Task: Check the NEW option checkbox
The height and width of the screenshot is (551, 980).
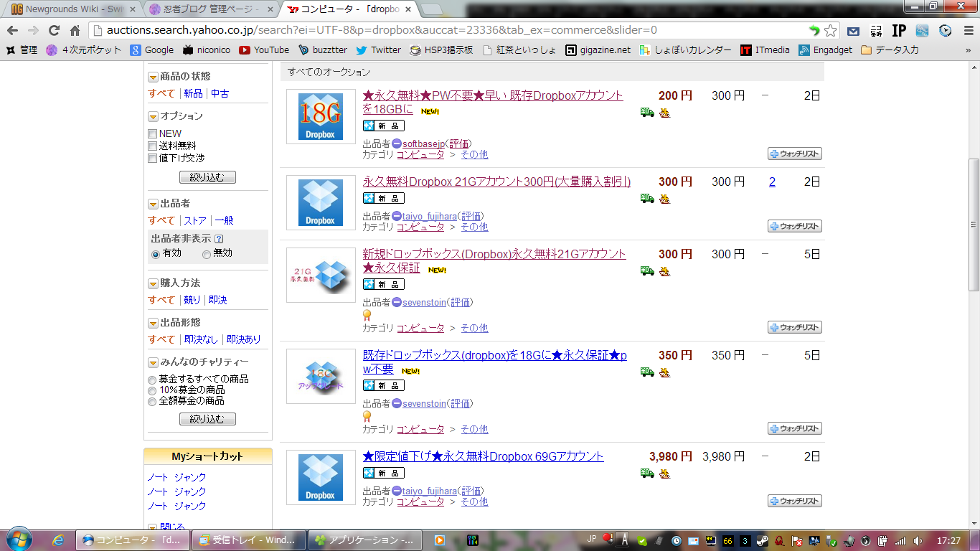Action: 152,133
